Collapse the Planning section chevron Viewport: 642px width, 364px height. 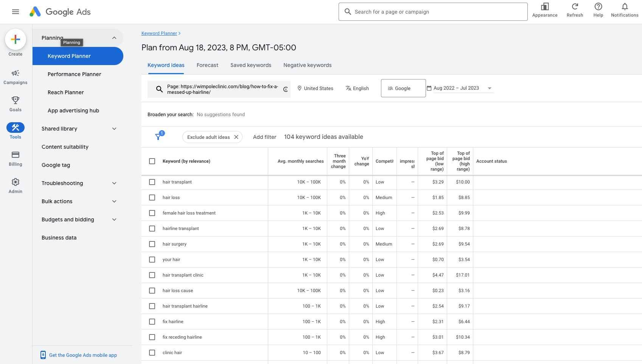tap(114, 38)
